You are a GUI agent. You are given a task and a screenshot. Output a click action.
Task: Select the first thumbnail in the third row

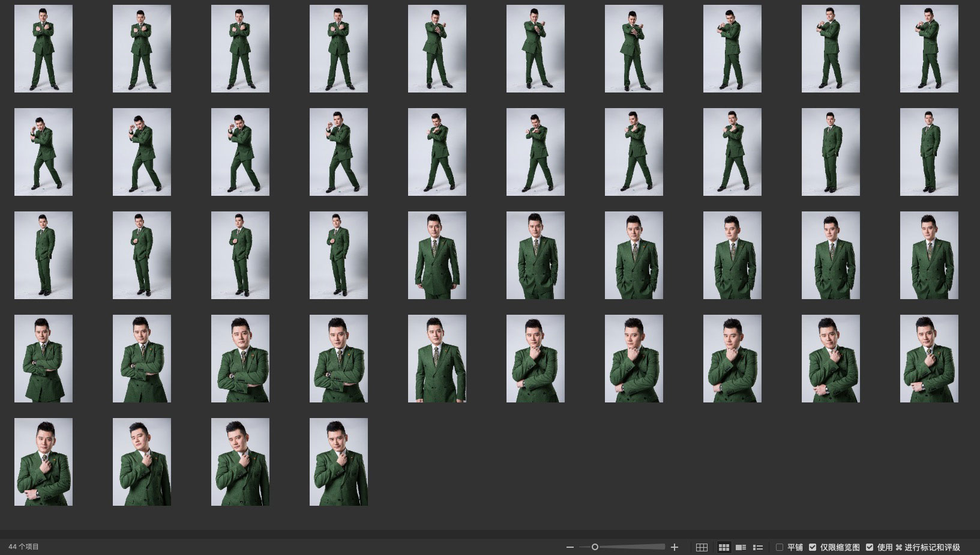coord(43,255)
